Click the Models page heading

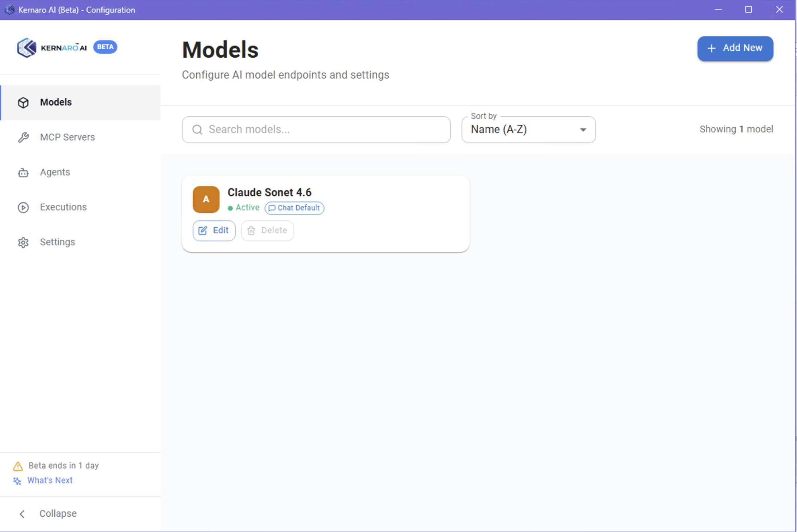(220, 50)
